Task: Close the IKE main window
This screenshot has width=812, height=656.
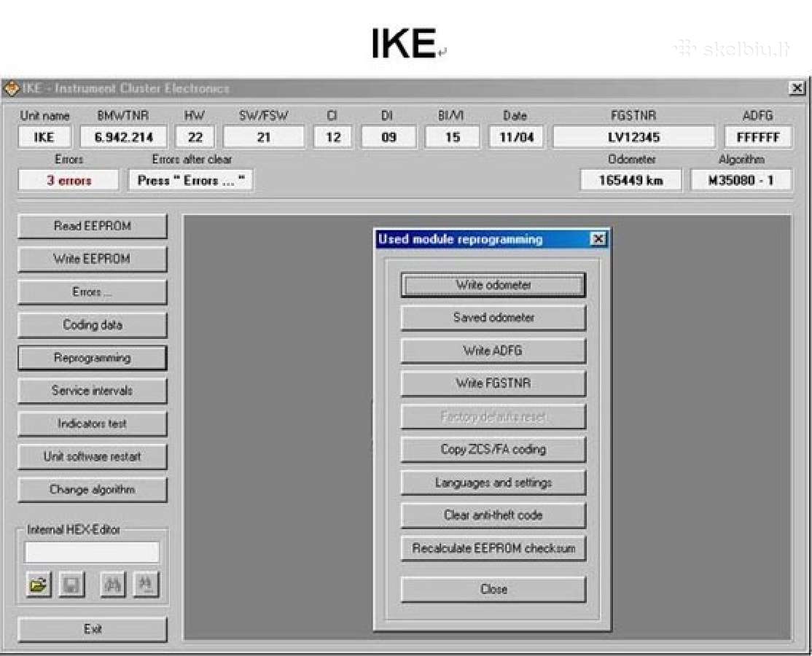Action: [797, 88]
